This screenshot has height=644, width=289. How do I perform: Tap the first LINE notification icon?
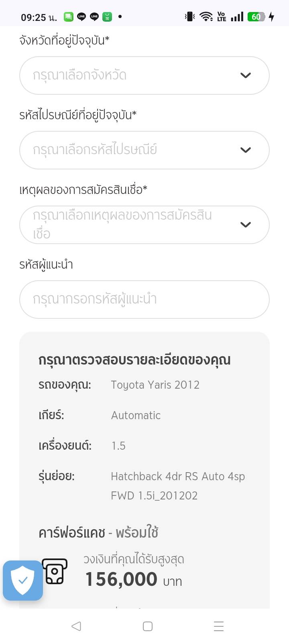coord(81,17)
